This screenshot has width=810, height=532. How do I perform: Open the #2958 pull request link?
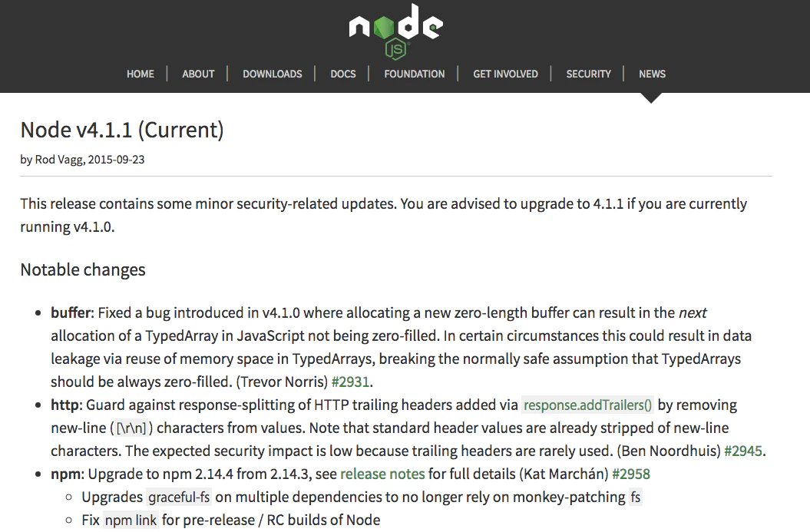[631, 474]
